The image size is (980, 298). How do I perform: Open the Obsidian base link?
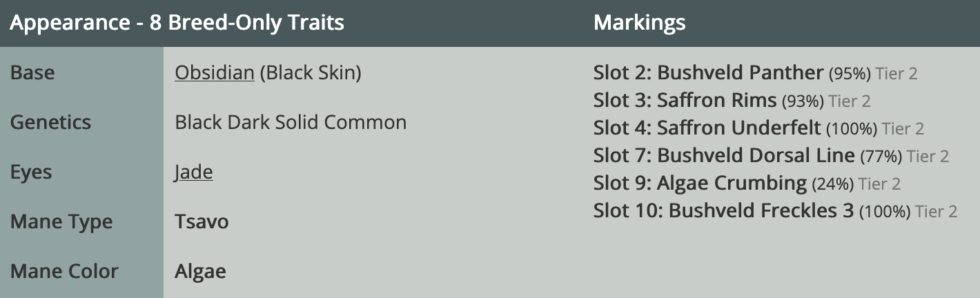[214, 72]
